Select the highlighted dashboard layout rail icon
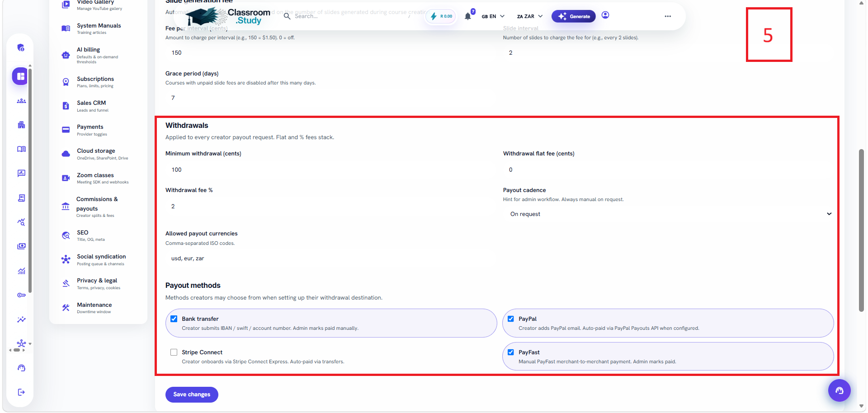Image resolution: width=868 pixels, height=413 pixels. pos(20,76)
